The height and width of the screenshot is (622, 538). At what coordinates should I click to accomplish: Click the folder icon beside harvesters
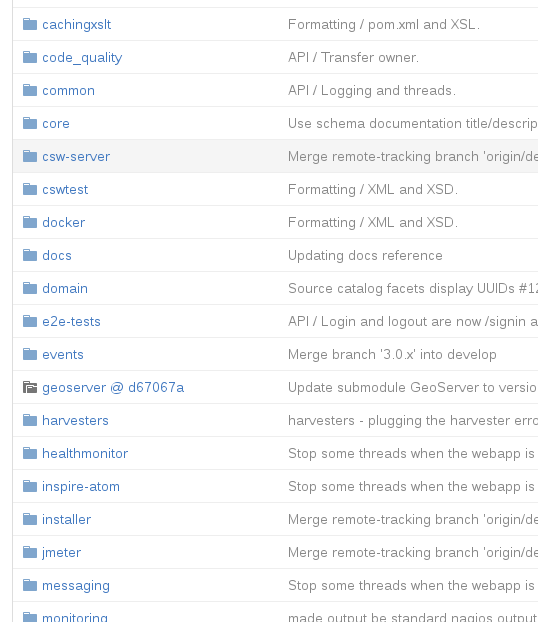tap(30, 420)
